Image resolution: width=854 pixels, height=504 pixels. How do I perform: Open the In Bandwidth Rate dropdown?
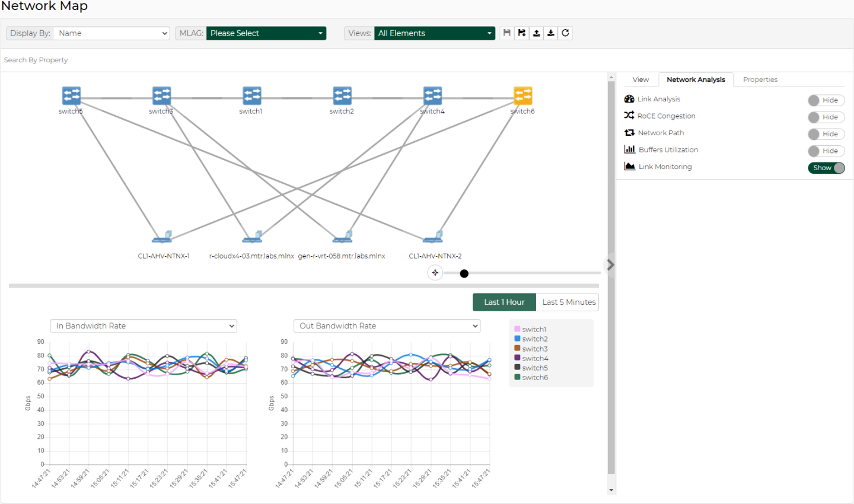coord(144,326)
